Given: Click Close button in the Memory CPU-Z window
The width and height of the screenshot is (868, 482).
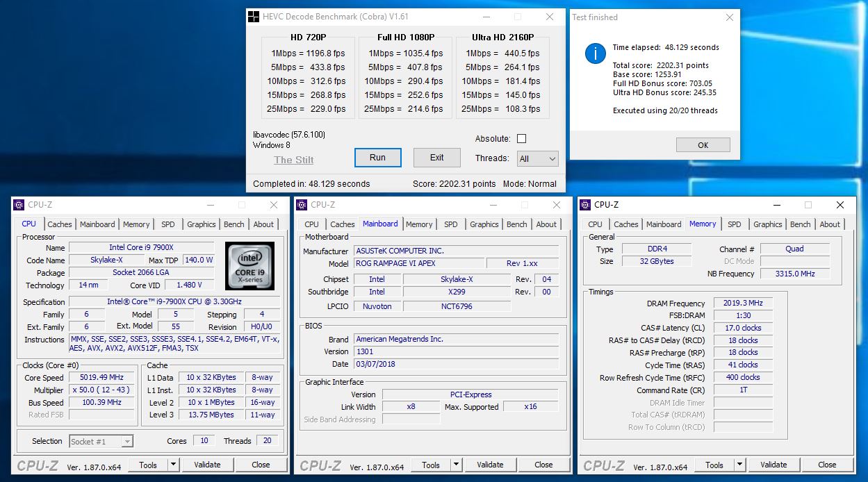Looking at the screenshot, I should (827, 465).
